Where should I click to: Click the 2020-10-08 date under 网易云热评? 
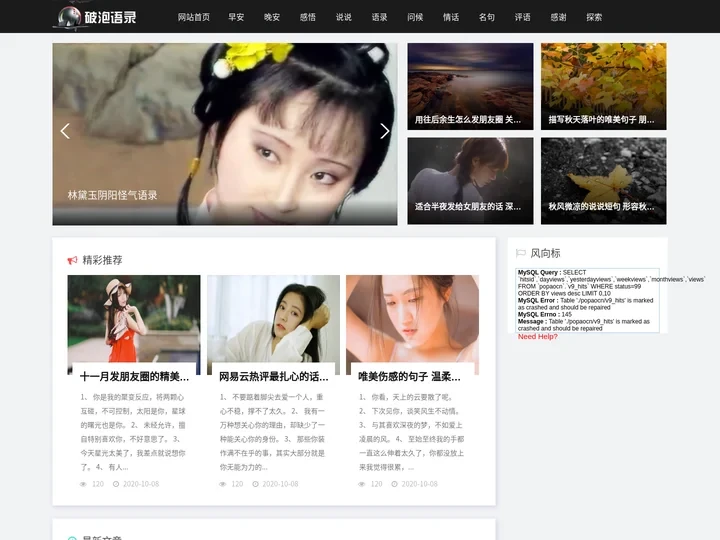click(x=280, y=484)
